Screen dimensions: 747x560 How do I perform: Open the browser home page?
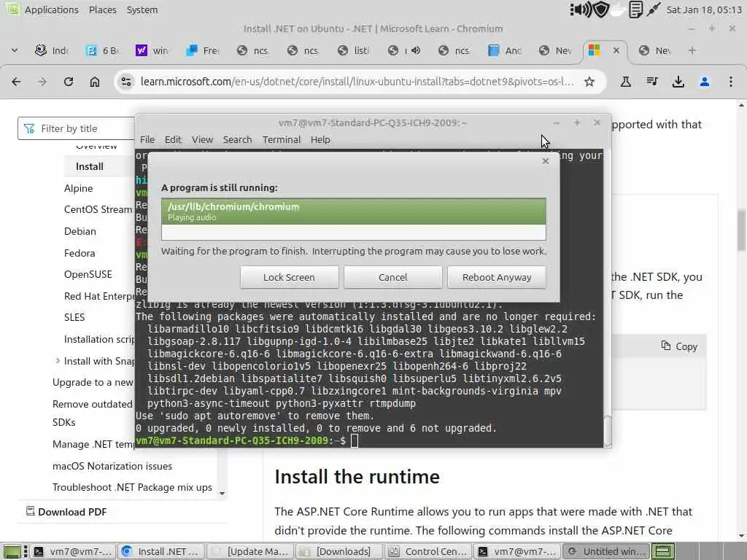tap(95, 82)
